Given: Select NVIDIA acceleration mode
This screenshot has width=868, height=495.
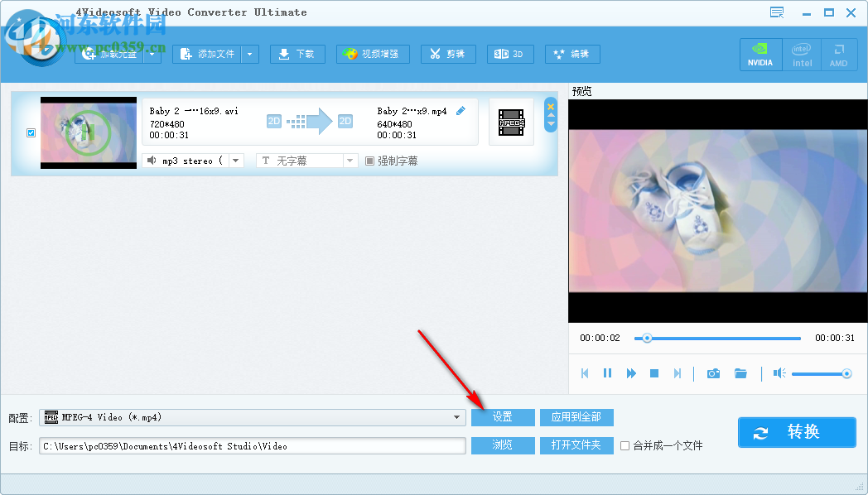Looking at the screenshot, I should click(760, 54).
